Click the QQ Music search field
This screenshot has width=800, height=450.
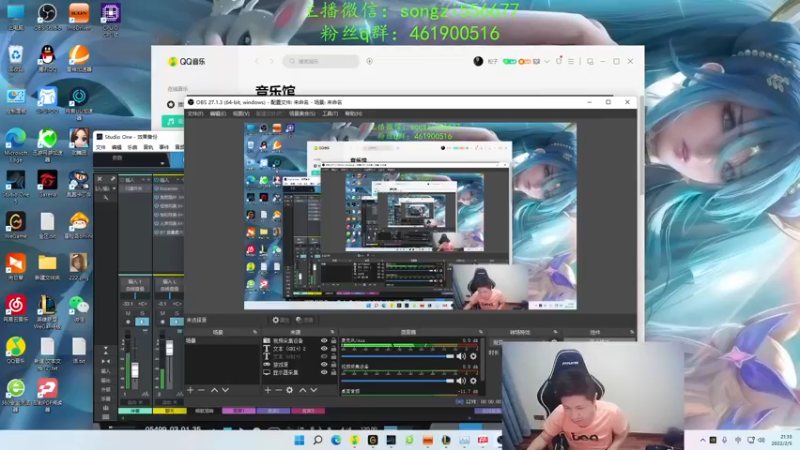pyautogui.click(x=321, y=61)
